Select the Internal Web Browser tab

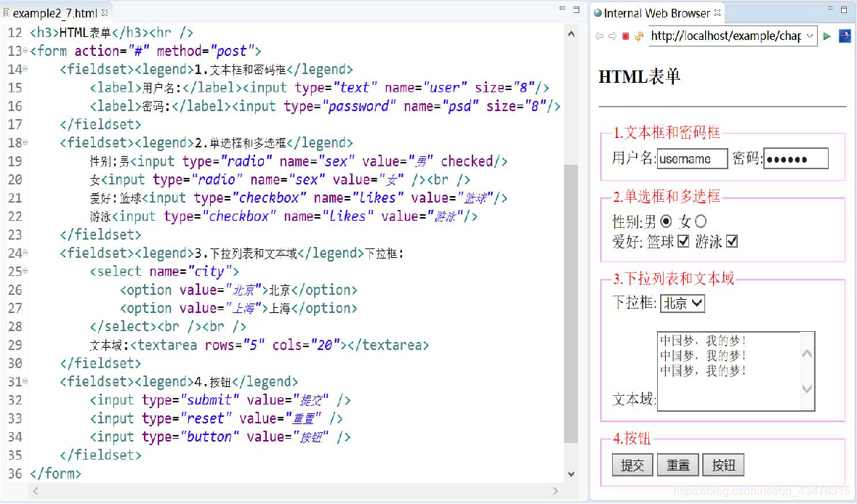[x=656, y=13]
